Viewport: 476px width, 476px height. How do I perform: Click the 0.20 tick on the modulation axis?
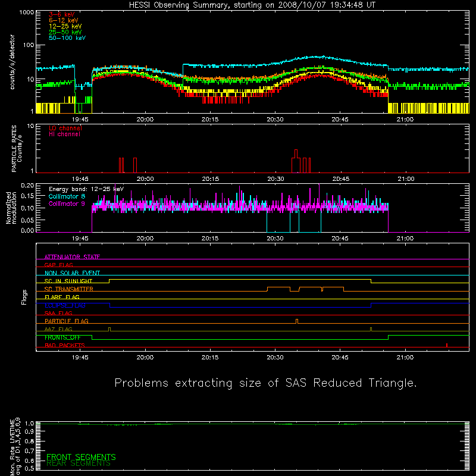point(27,185)
